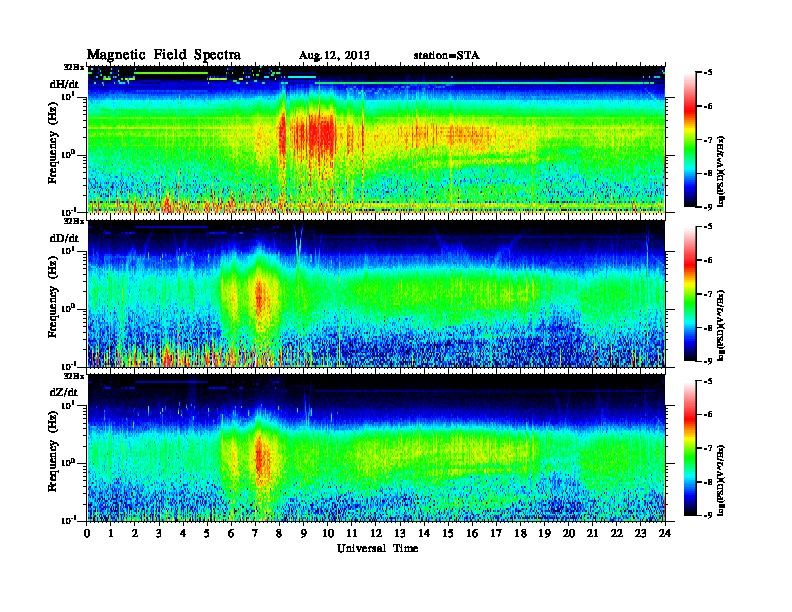792x612 pixels.
Task: Click the hour 7 tick label on Universal Time axis
Action: point(256,533)
